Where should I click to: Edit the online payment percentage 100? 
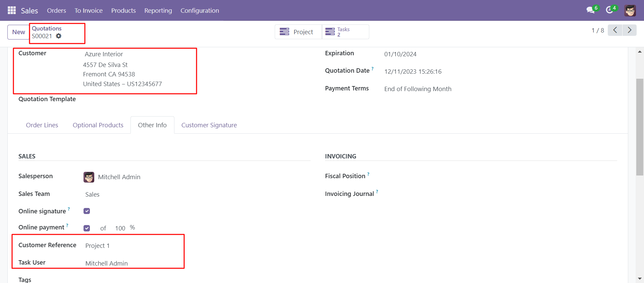pyautogui.click(x=120, y=228)
